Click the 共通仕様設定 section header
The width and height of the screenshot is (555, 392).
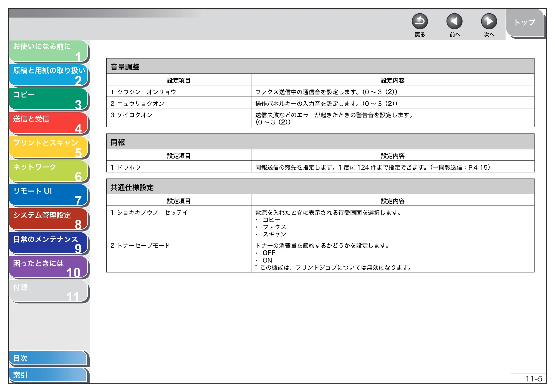point(320,187)
